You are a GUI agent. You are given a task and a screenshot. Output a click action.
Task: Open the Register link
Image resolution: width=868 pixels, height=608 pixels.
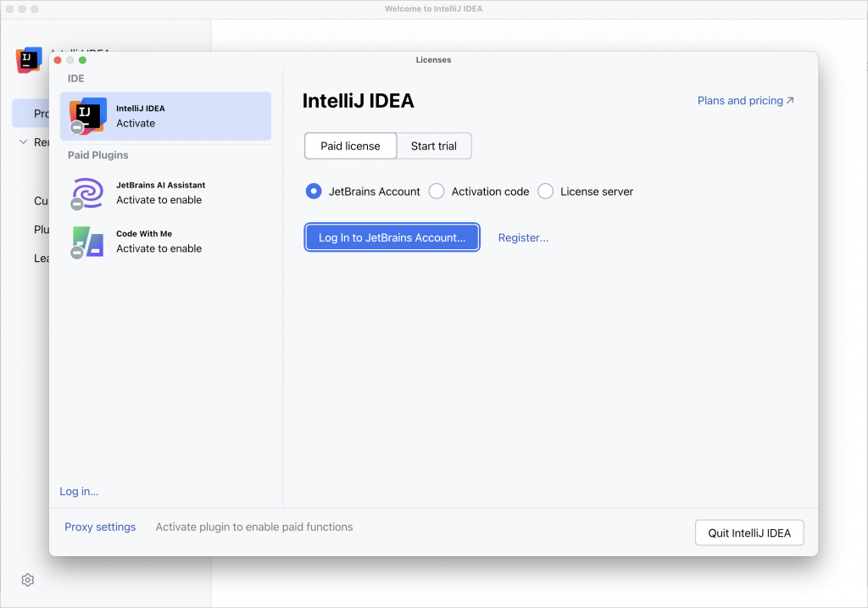click(x=523, y=237)
